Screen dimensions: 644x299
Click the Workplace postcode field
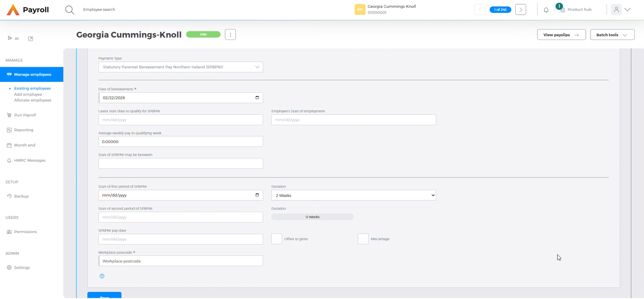tap(181, 261)
